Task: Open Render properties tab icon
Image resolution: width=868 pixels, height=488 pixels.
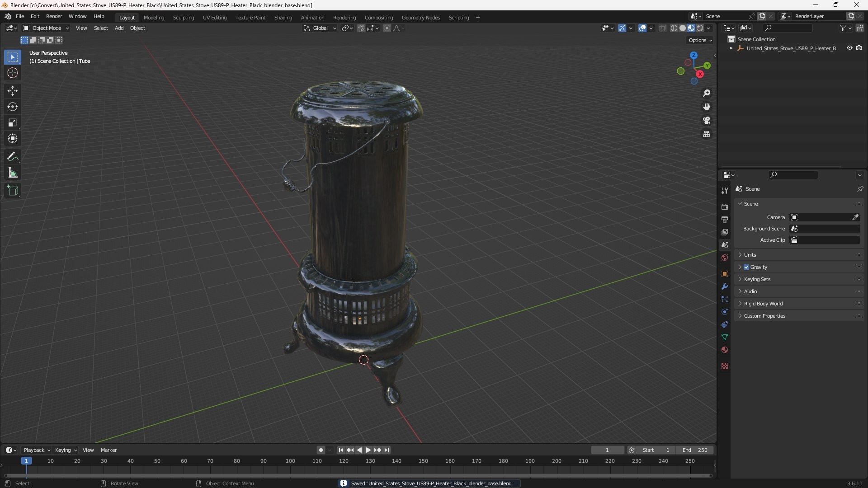Action: [725, 207]
